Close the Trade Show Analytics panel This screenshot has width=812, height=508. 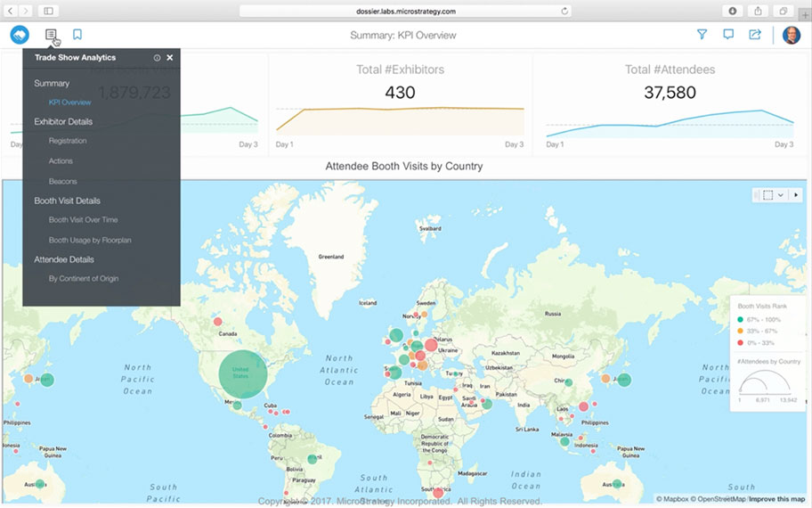pyautogui.click(x=170, y=58)
